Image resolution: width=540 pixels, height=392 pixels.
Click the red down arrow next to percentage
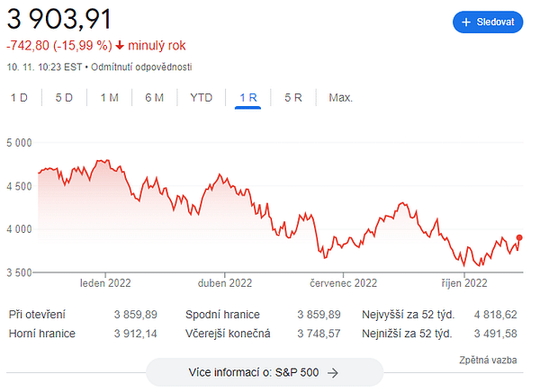(120, 46)
